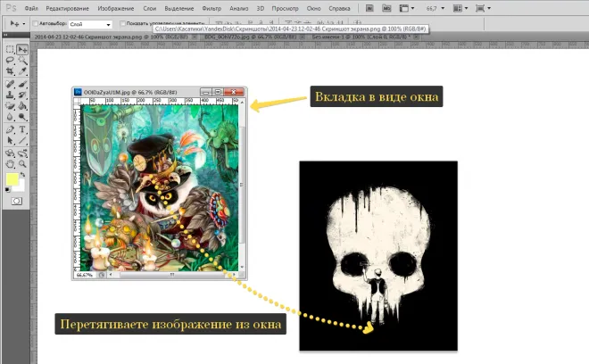589x364 pixels.
Task: Click the floating window's horizontal scrollbar
Action: pos(171,275)
